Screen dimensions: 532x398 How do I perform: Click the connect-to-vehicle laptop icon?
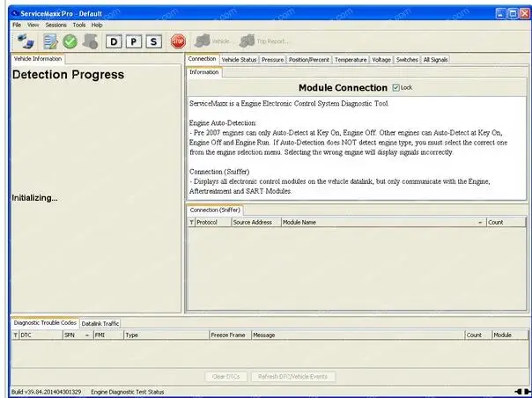(x=26, y=41)
